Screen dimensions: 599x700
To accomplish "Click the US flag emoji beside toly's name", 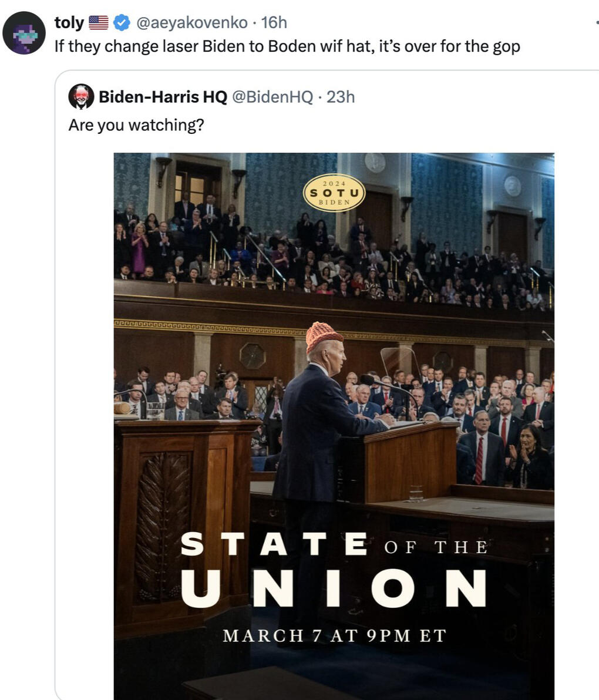I will tap(98, 22).
